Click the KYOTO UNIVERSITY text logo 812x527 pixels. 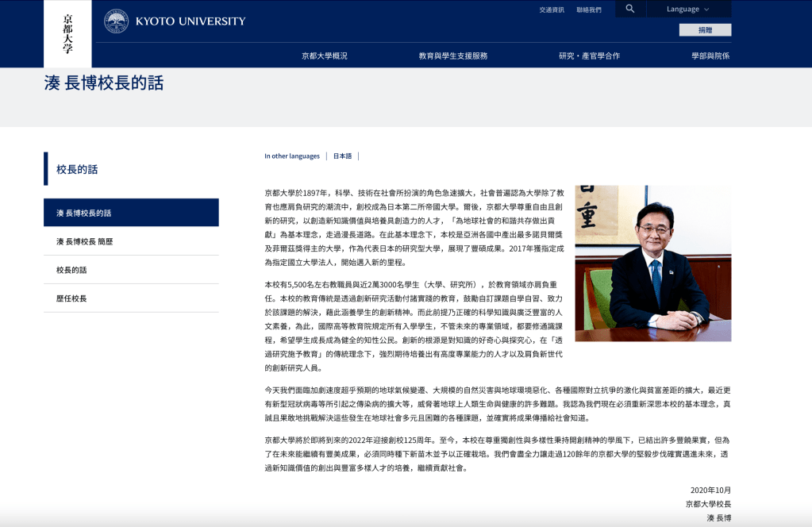[x=190, y=21]
